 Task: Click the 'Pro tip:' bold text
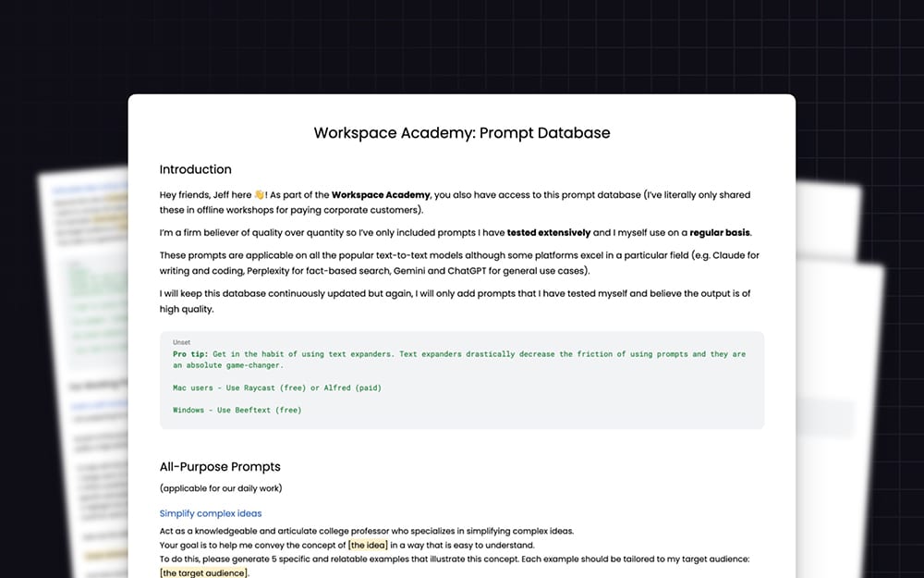(190, 354)
